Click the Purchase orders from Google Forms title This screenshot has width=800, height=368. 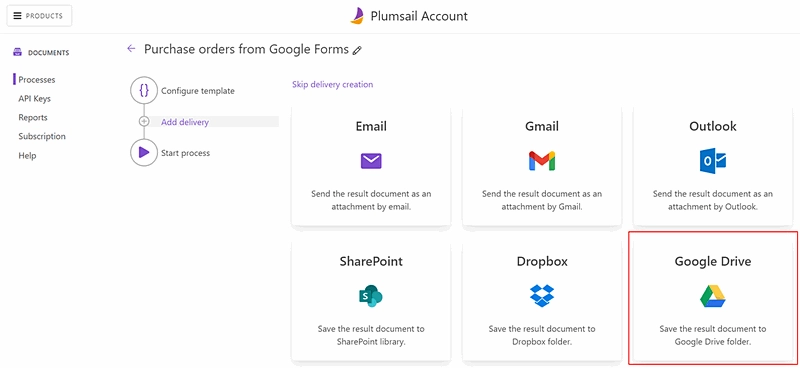click(246, 50)
